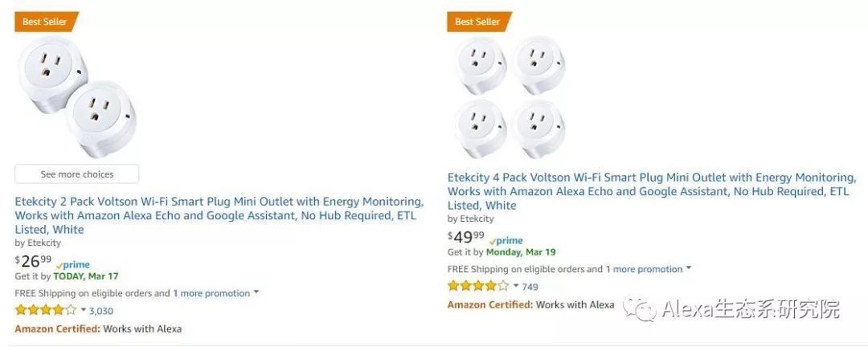Image resolution: width=868 pixels, height=347 pixels.
Task: Open the 749 customer reviews link
Action: (530, 287)
